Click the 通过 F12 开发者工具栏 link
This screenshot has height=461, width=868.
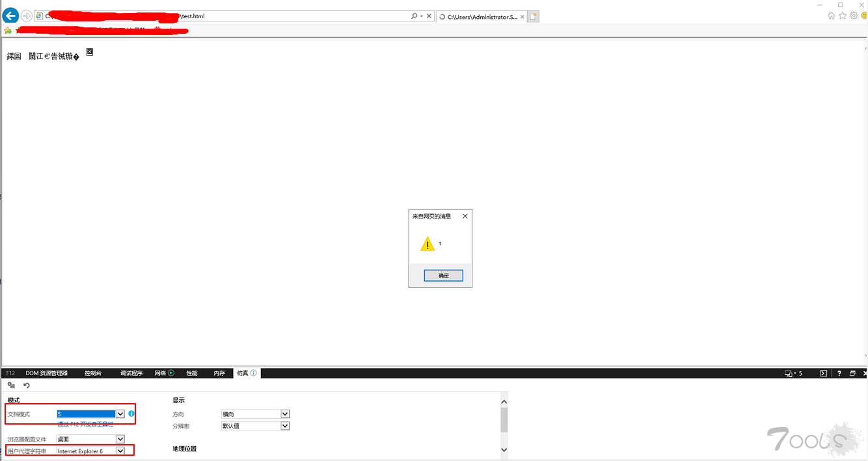pos(85,424)
